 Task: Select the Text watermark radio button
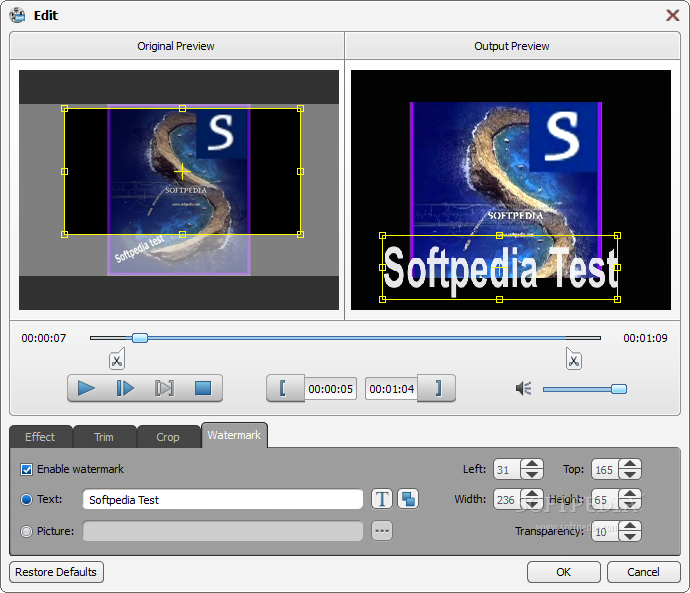click(x=26, y=499)
